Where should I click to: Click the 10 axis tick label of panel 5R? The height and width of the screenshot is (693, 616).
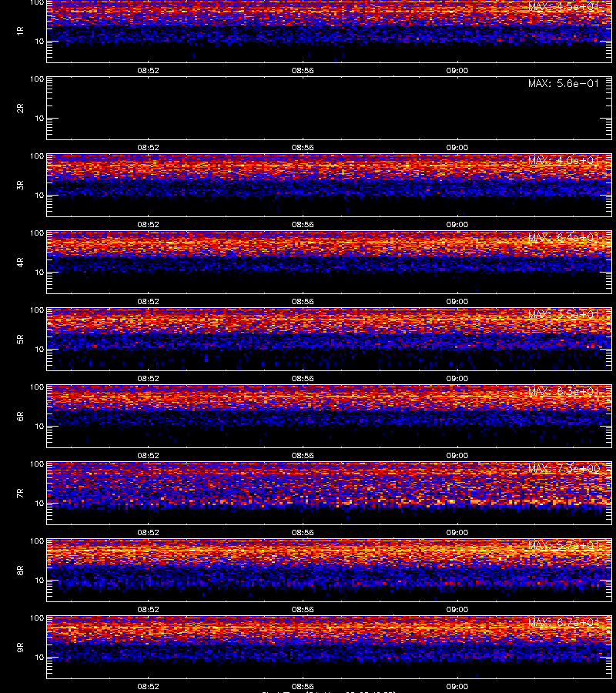click(x=39, y=350)
